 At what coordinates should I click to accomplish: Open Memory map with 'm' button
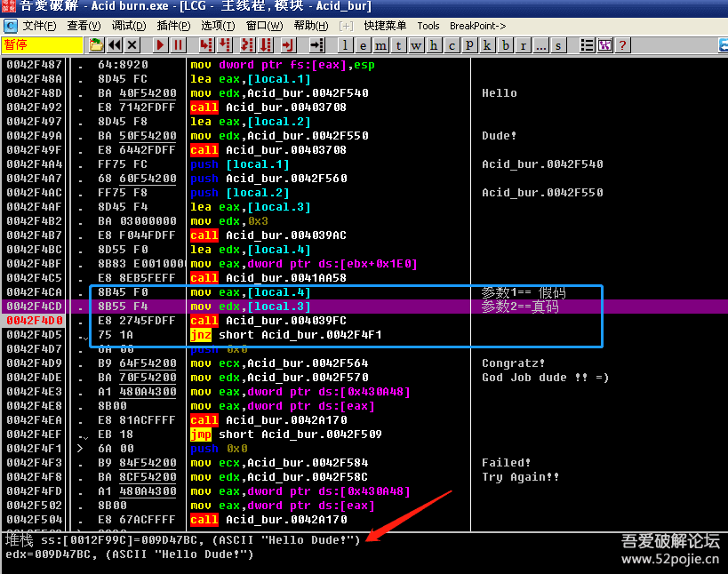[x=380, y=44]
